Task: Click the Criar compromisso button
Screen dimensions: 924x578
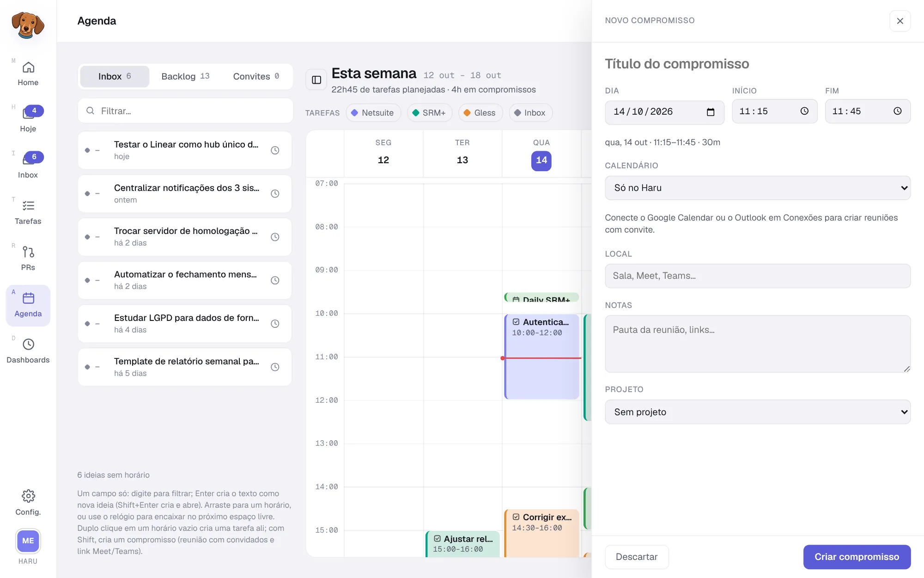Action: pos(857,557)
